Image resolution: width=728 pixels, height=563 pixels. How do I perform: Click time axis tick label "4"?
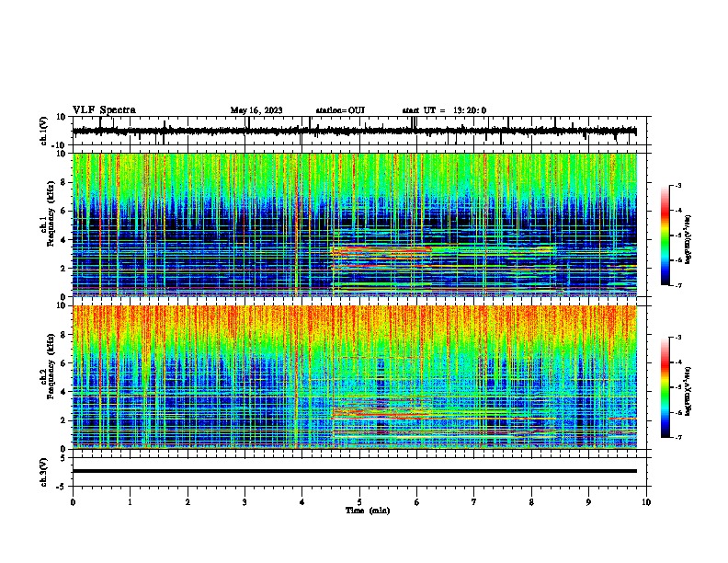[x=302, y=502]
